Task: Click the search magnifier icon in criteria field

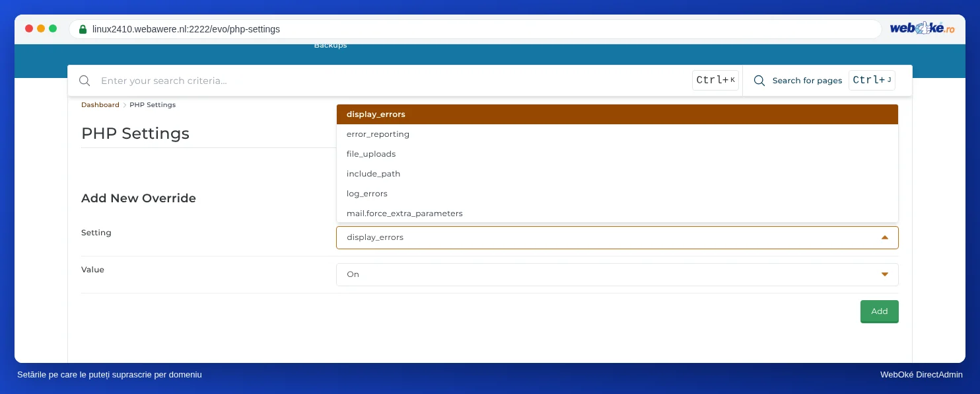Action: (x=85, y=81)
